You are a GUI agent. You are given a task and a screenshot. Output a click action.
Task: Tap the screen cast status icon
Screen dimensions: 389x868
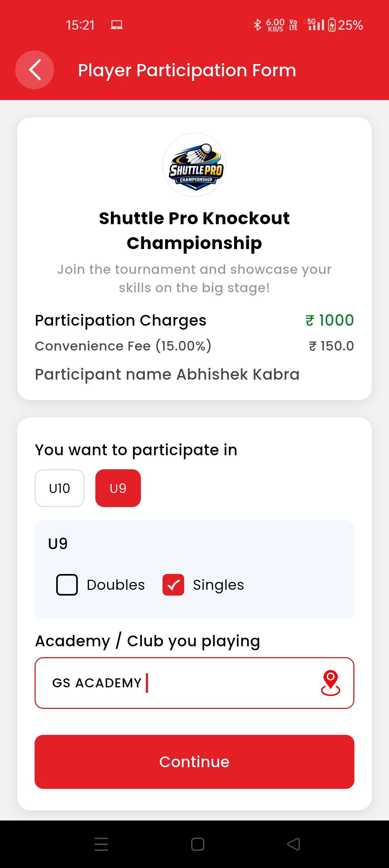click(x=116, y=25)
